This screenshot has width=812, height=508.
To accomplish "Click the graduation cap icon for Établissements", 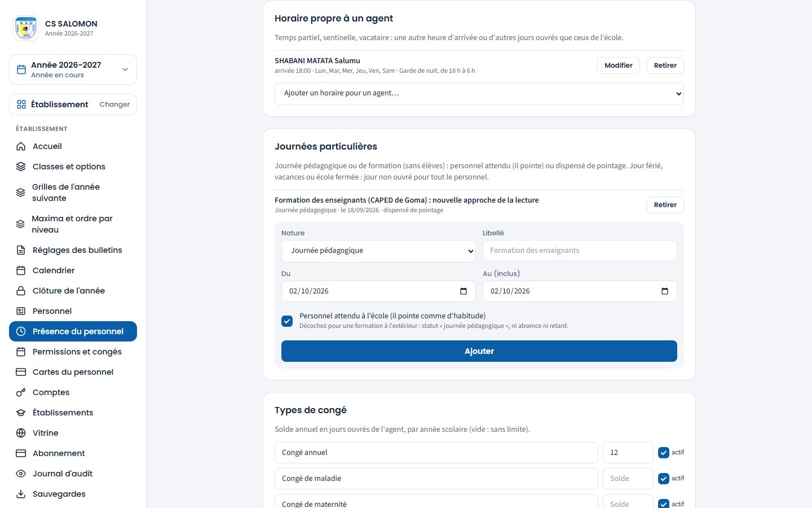I will point(21,413).
